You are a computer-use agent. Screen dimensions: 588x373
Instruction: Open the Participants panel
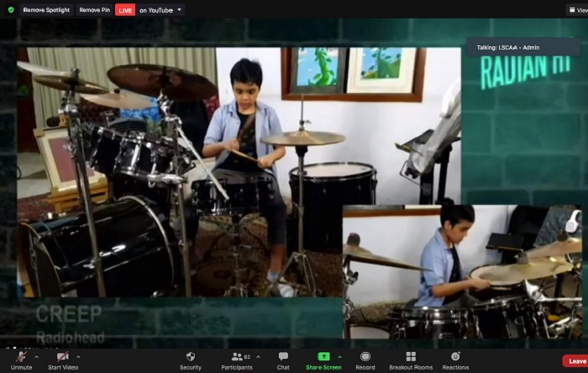[x=237, y=360]
